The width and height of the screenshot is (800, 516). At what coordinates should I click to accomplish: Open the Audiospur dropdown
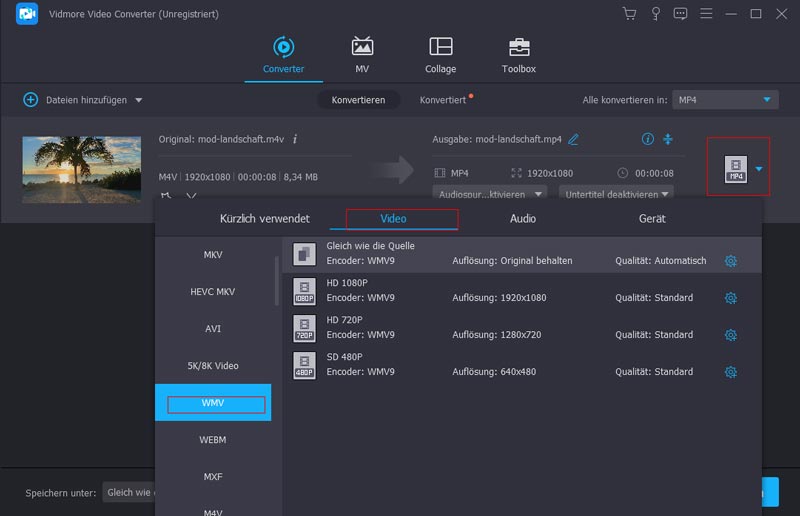489,194
